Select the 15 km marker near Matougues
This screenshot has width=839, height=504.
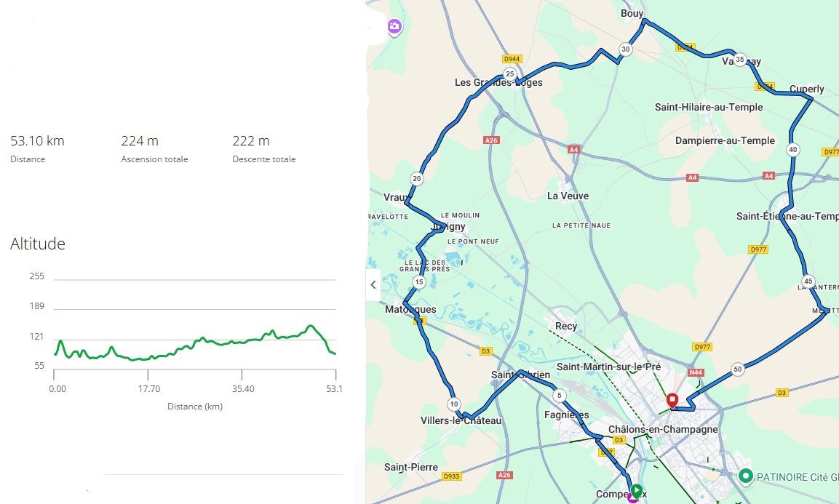418,282
